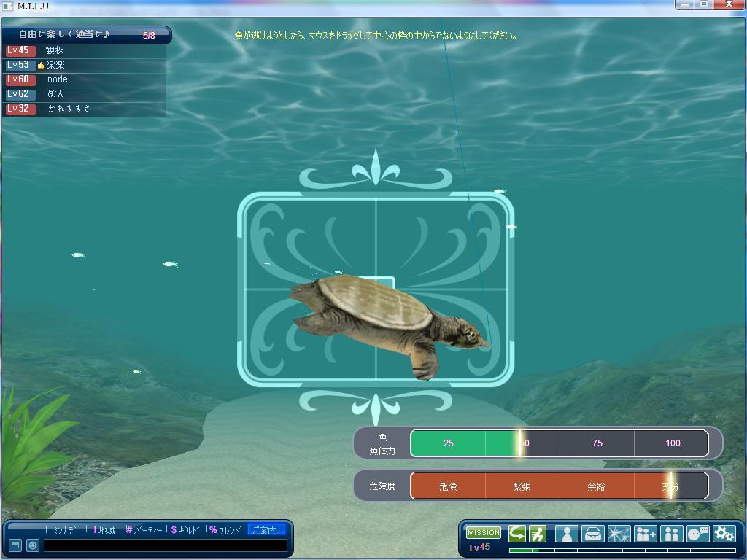Open the two-person party icon
This screenshot has height=560, width=747.
671,534
